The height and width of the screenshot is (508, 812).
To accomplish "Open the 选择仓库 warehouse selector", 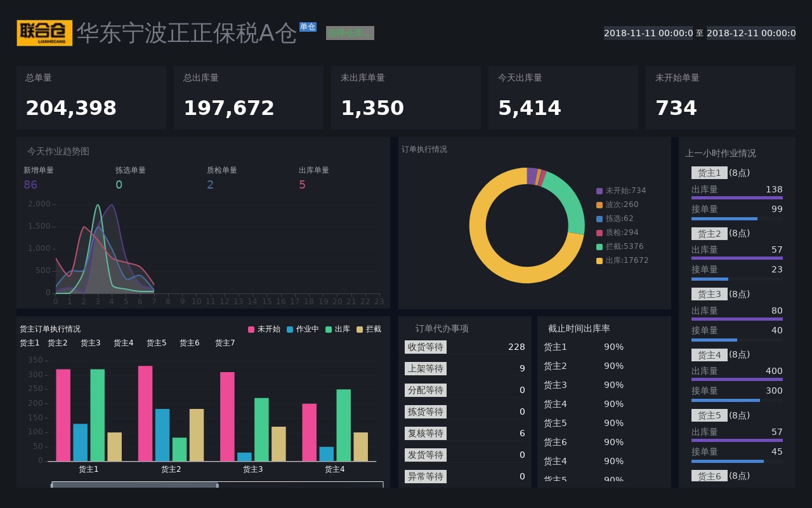I will pos(350,33).
